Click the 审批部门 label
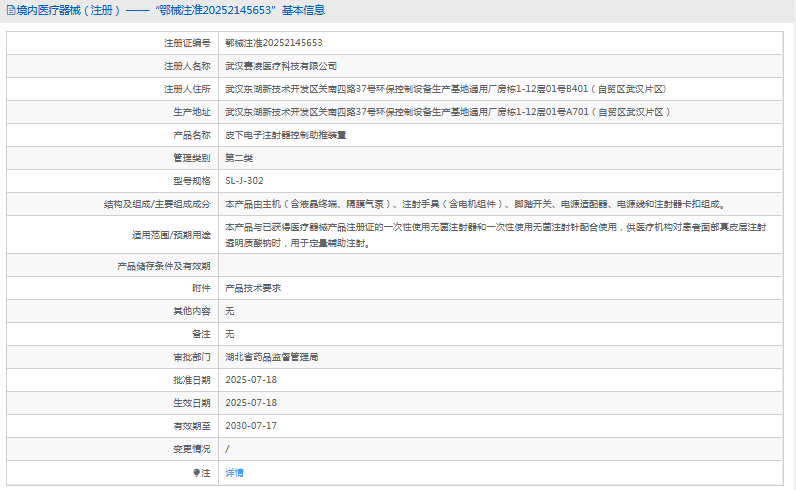 coord(191,357)
